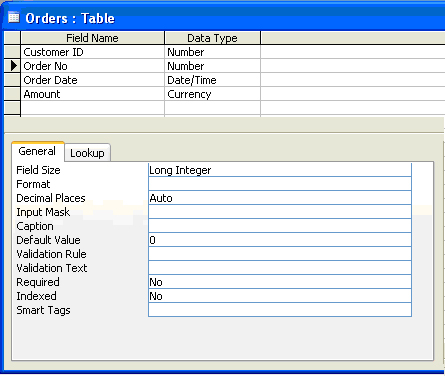Click the Order Date field name cell

pos(93,80)
